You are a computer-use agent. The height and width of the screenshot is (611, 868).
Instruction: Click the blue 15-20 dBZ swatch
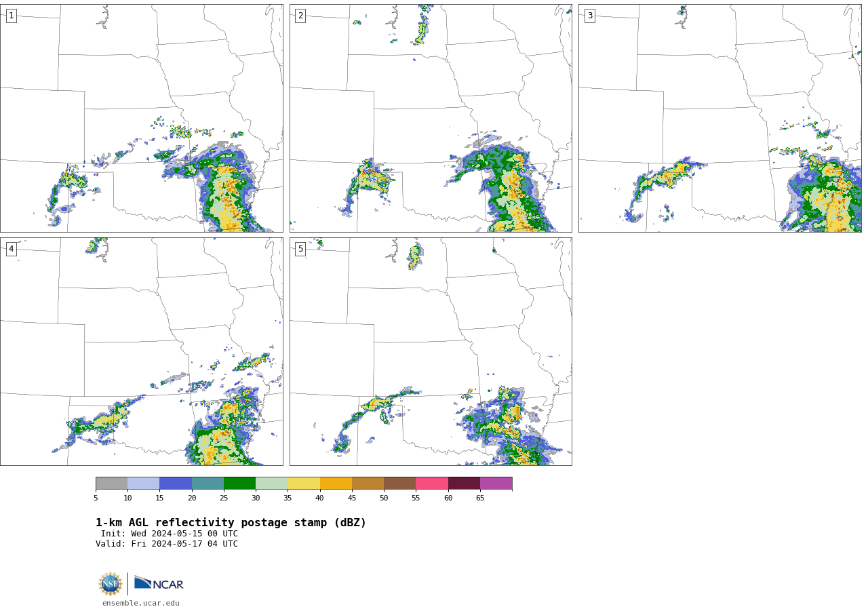[x=176, y=484]
